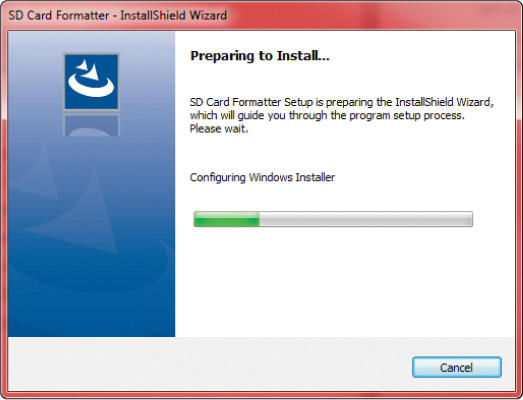Click "SD Card Formatter" in the title bar

[59, 15]
